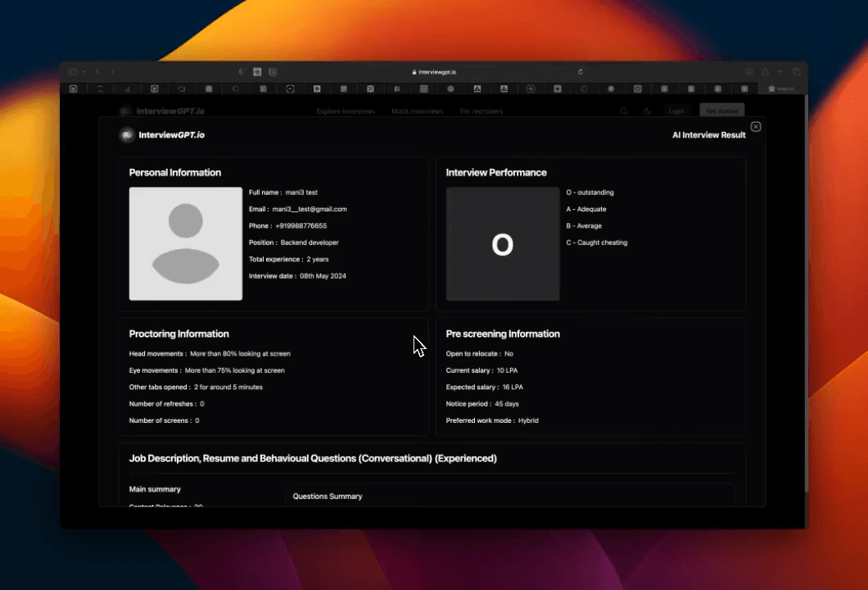Open the sidebar dropdown arrow in Safari
Screen dimensions: 868x590
coord(83,72)
